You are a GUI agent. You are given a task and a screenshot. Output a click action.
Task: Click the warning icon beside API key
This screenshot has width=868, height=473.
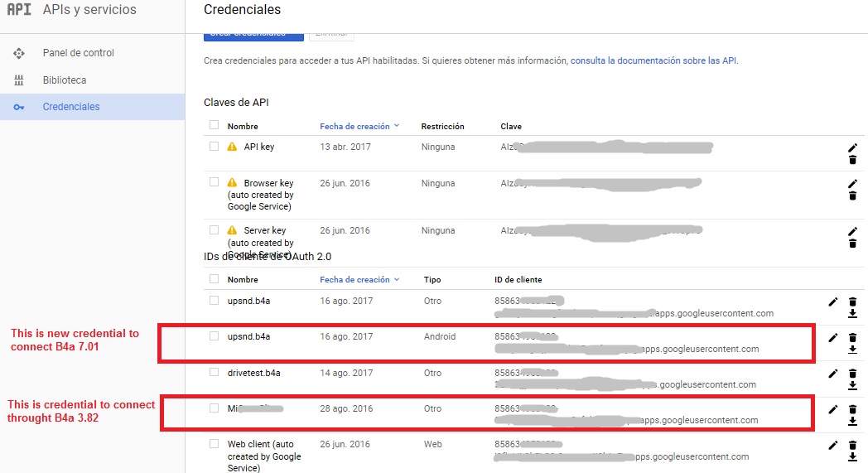coord(232,147)
